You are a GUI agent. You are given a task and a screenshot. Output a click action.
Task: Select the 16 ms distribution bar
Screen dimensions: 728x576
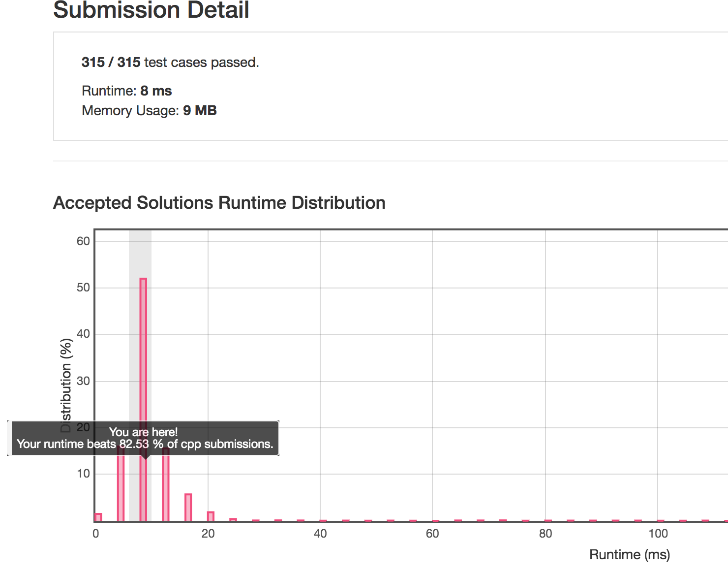188,507
